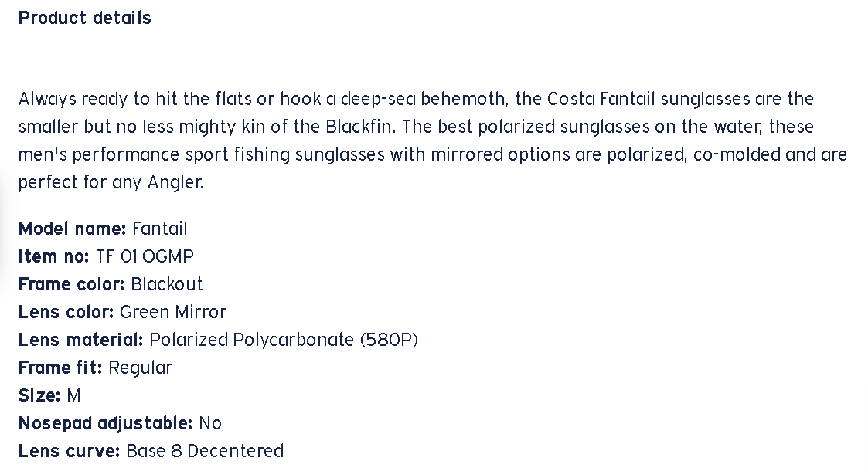Click the Green Mirror lens color value

[x=173, y=312]
